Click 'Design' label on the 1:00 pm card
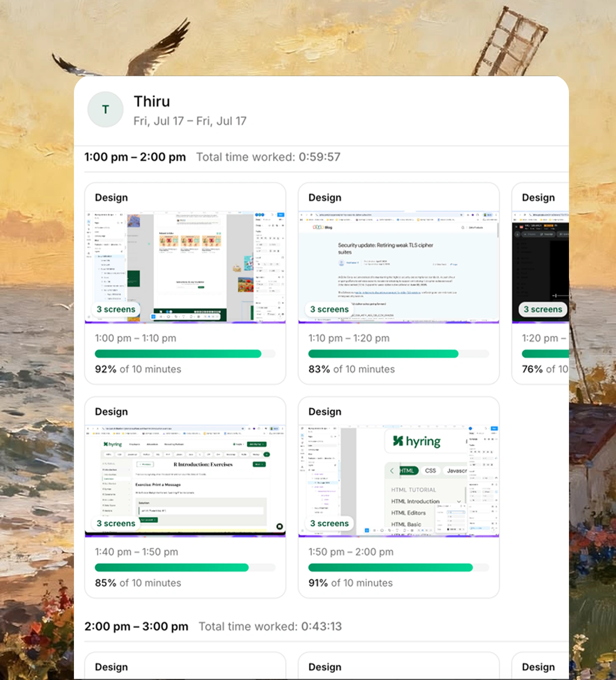 click(111, 198)
